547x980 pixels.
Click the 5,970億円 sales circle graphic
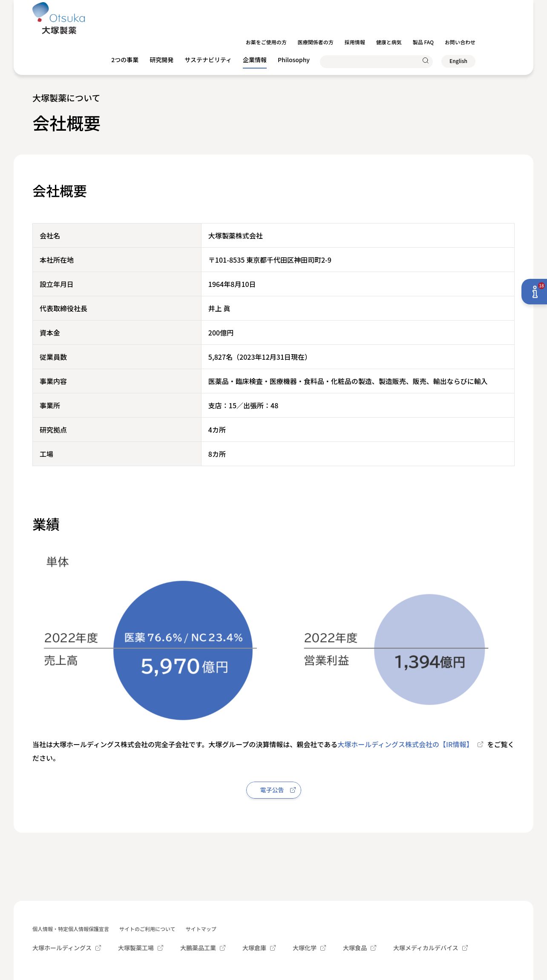coord(183,650)
